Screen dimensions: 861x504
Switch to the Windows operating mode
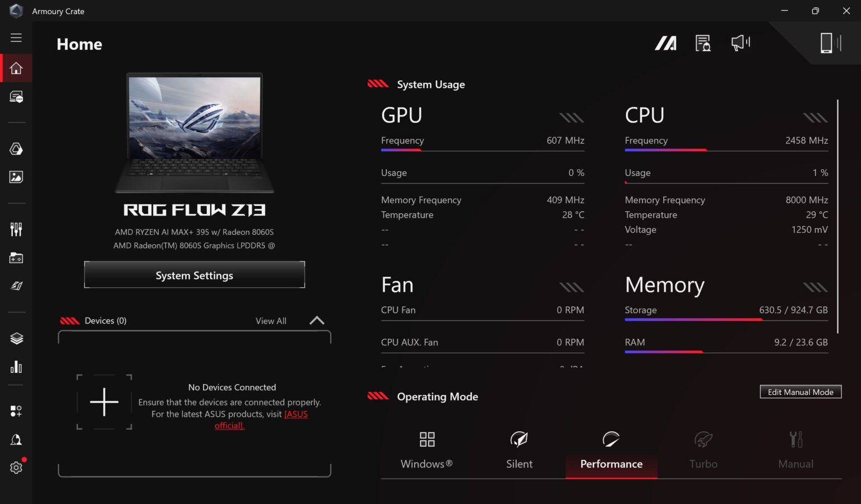click(x=427, y=451)
